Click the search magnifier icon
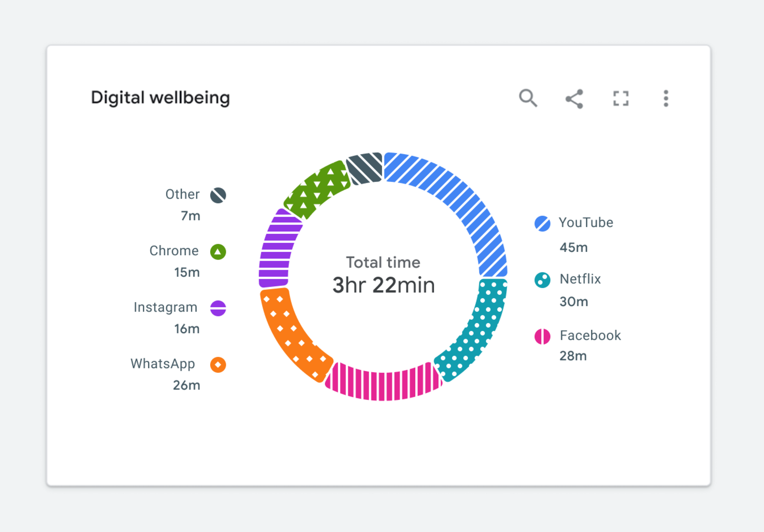This screenshot has height=532, width=764. (528, 98)
